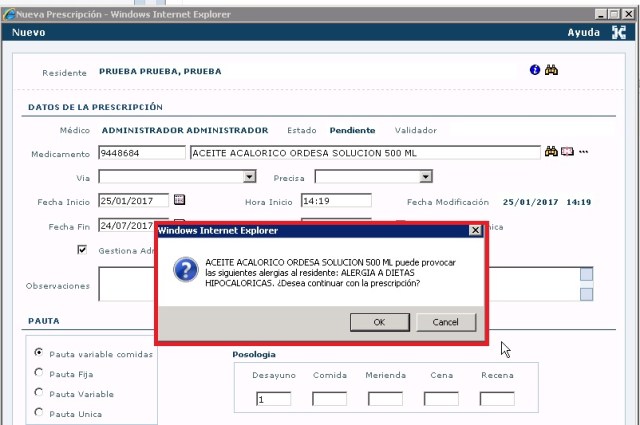640x425 pixels.
Task: Select the Pauta Variable radio option
Action: 39,393
